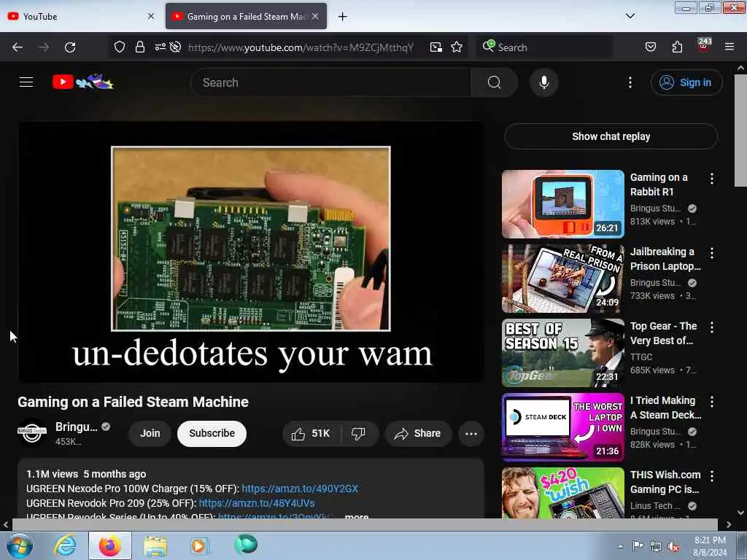Expand description with the more link
747x560 pixels.
tap(356, 516)
